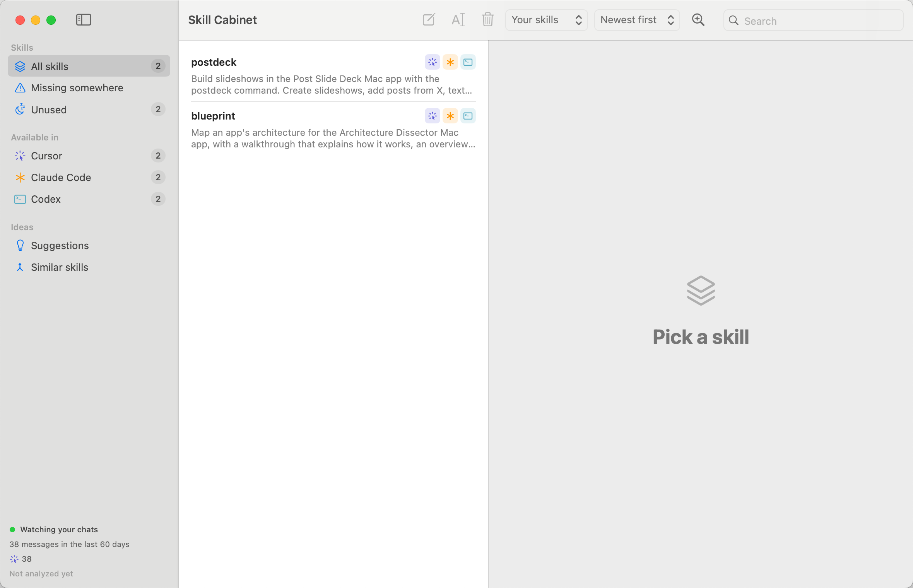Click the magnifier plus analyze icon

tap(698, 20)
